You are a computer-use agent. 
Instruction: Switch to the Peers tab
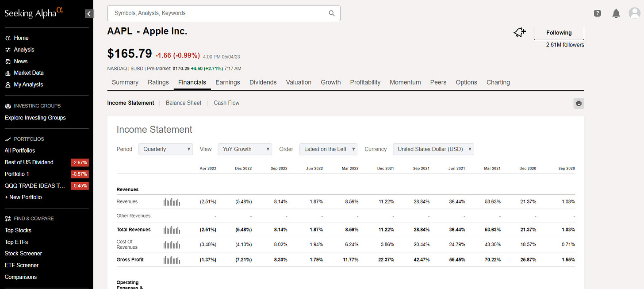coord(438,82)
